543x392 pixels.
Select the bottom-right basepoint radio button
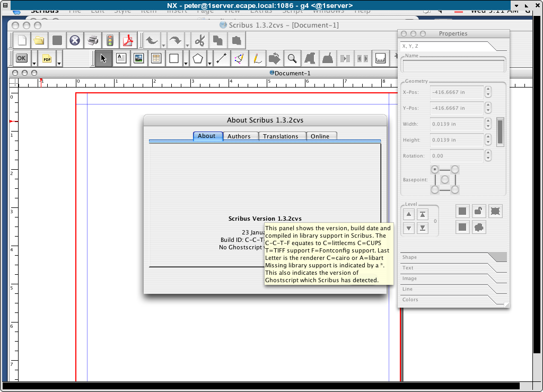[455, 189]
